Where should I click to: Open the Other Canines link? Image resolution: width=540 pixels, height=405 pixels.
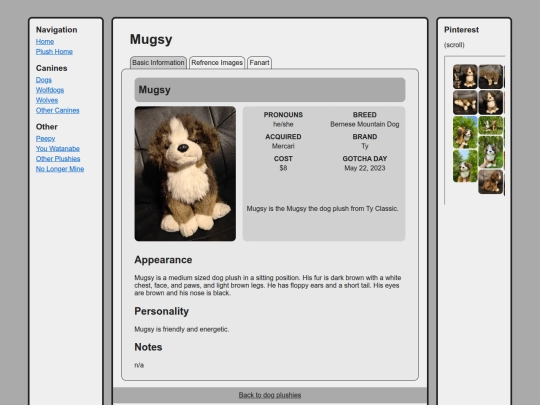coord(58,111)
